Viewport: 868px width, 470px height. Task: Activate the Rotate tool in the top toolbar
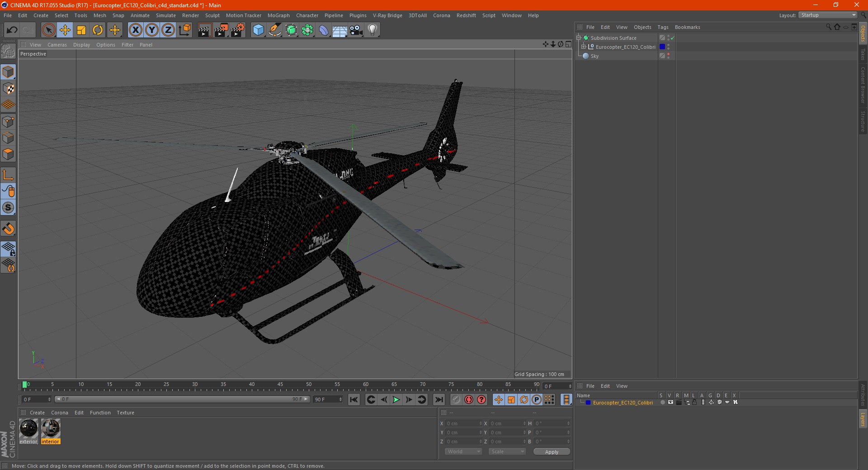(x=98, y=30)
